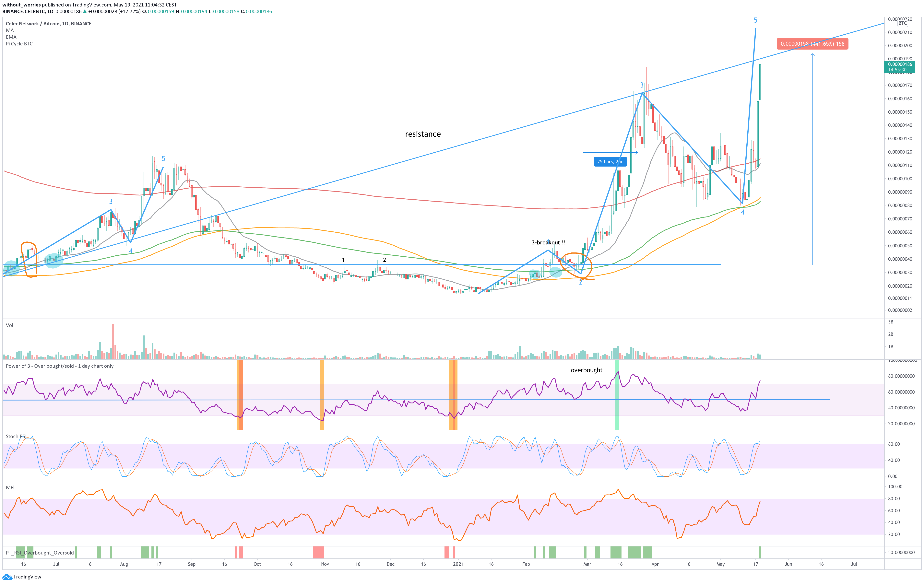
Task: Click the 2021 label on the time axis
Action: 458,564
